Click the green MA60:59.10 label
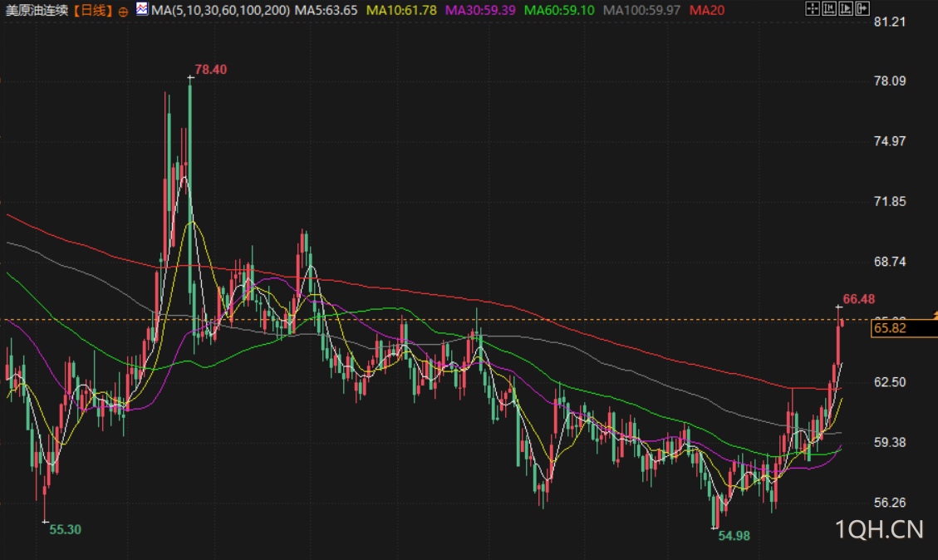Screen dimensions: 938x560 [x=559, y=10]
